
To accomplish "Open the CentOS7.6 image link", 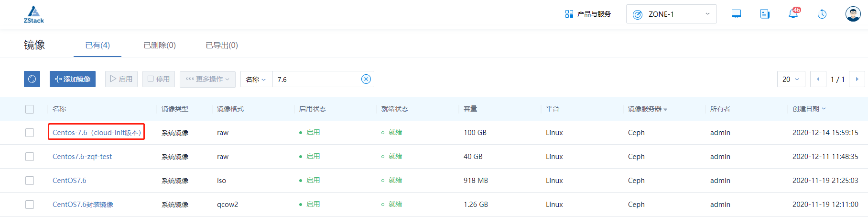I will [69, 181].
